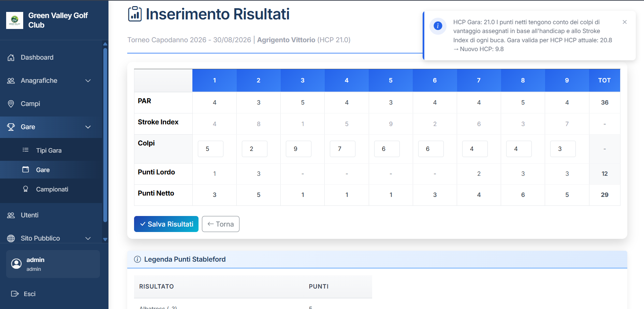Click the Campionati trophy icon

(26, 189)
